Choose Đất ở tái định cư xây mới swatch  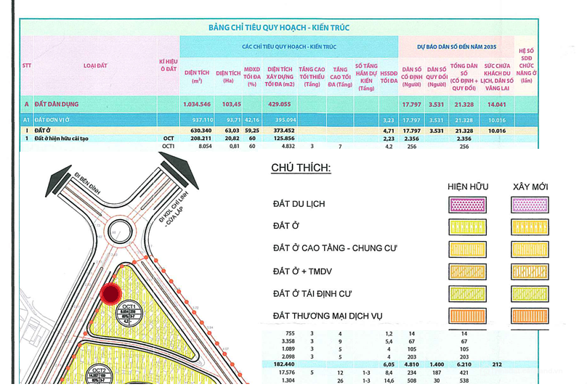tap(530, 294)
